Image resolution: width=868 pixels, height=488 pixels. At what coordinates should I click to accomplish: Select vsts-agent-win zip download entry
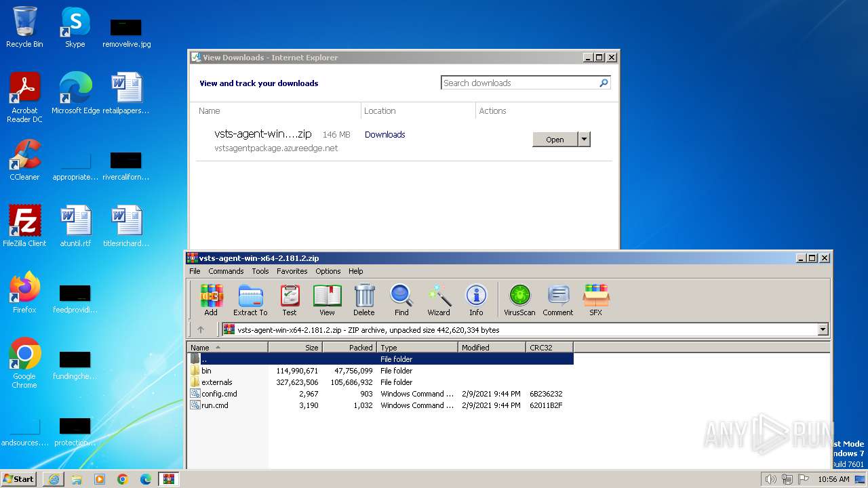[x=403, y=140]
